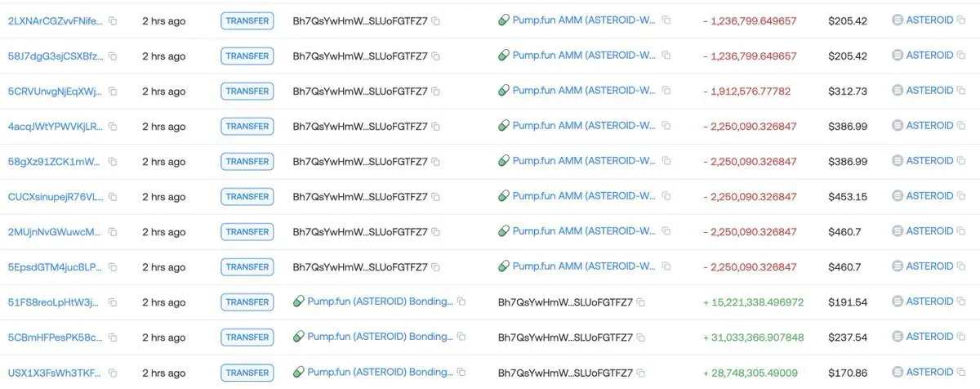Open transaction 4acqJWtYPWVKjLR signature link
Viewport: 980px width, 389px height.
tap(56, 127)
